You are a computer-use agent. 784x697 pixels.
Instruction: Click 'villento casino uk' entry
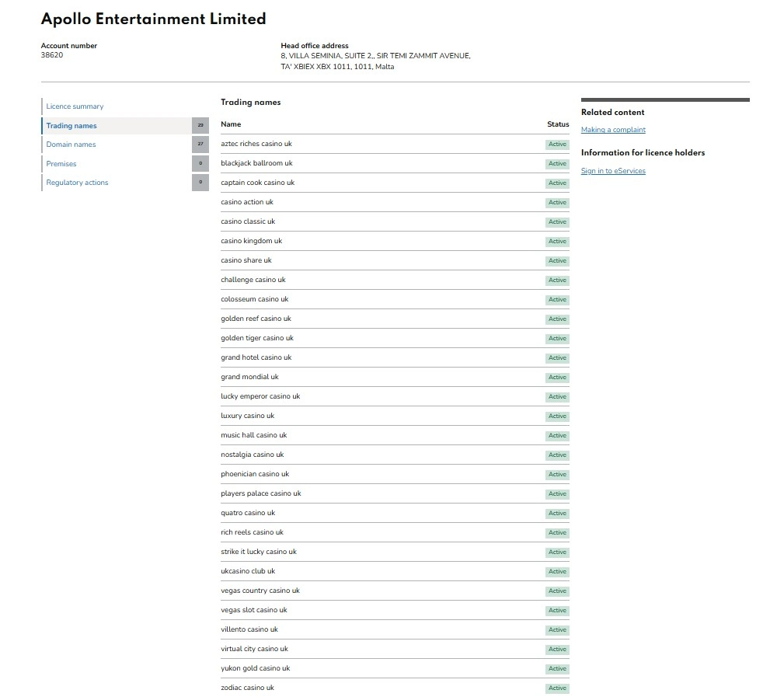(x=249, y=629)
